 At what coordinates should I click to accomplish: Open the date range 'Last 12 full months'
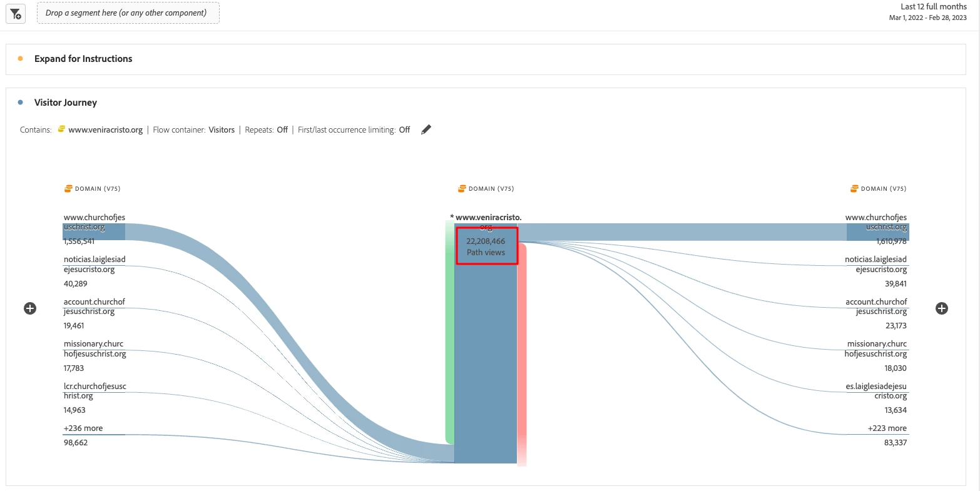(x=934, y=6)
